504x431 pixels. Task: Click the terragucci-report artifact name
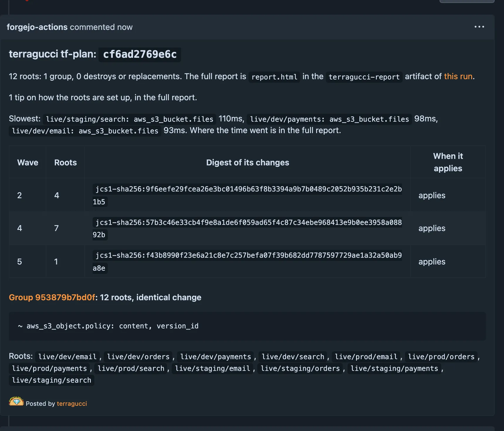point(364,77)
